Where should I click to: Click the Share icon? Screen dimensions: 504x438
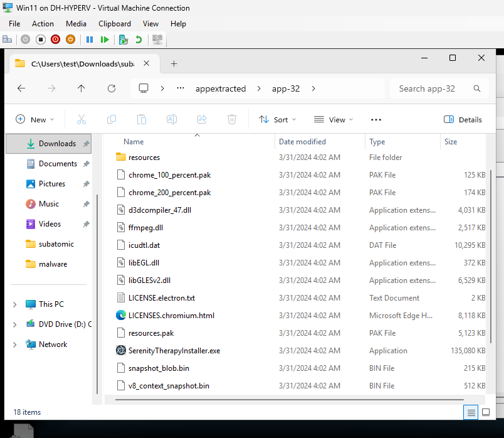pyautogui.click(x=202, y=120)
